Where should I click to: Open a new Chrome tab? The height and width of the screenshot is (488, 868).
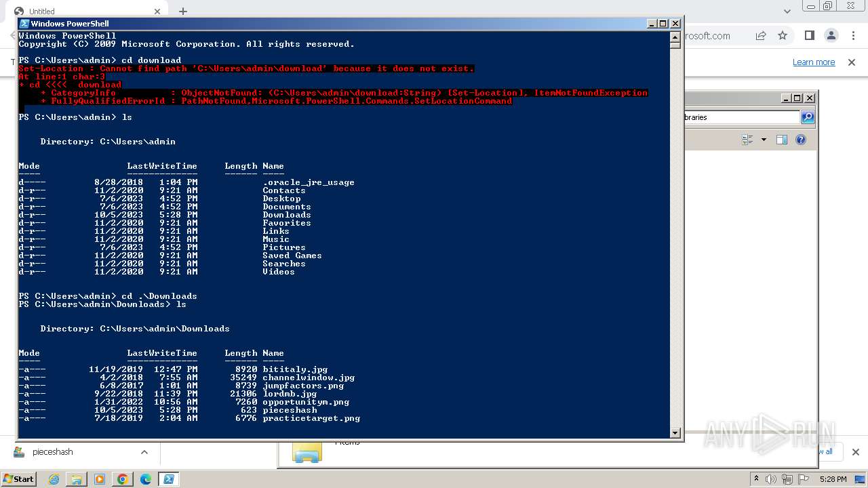182,12
